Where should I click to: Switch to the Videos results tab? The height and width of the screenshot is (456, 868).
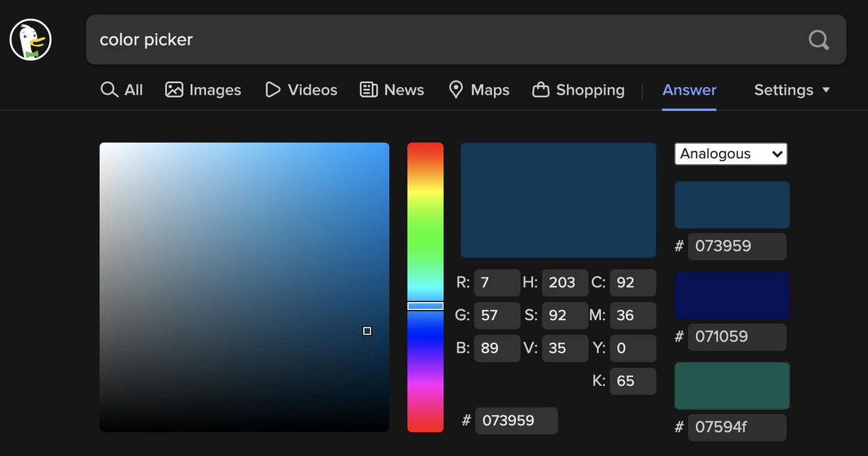pyautogui.click(x=301, y=90)
